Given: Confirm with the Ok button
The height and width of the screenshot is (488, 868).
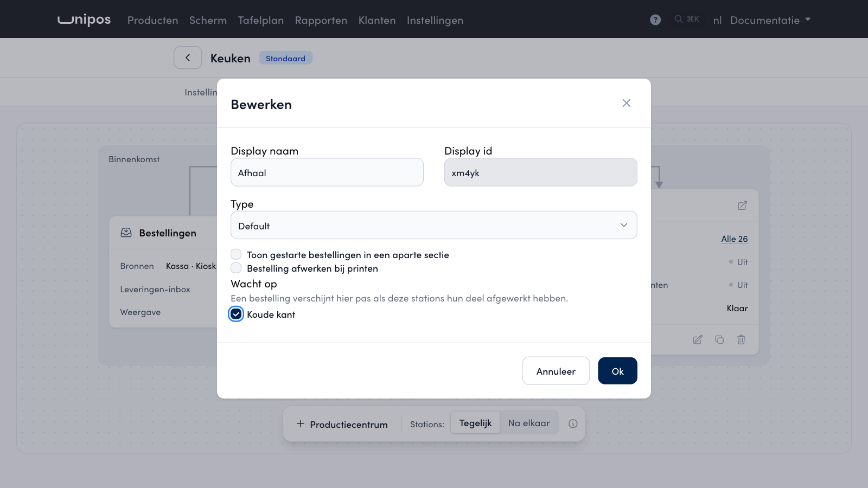Looking at the screenshot, I should click(617, 371).
